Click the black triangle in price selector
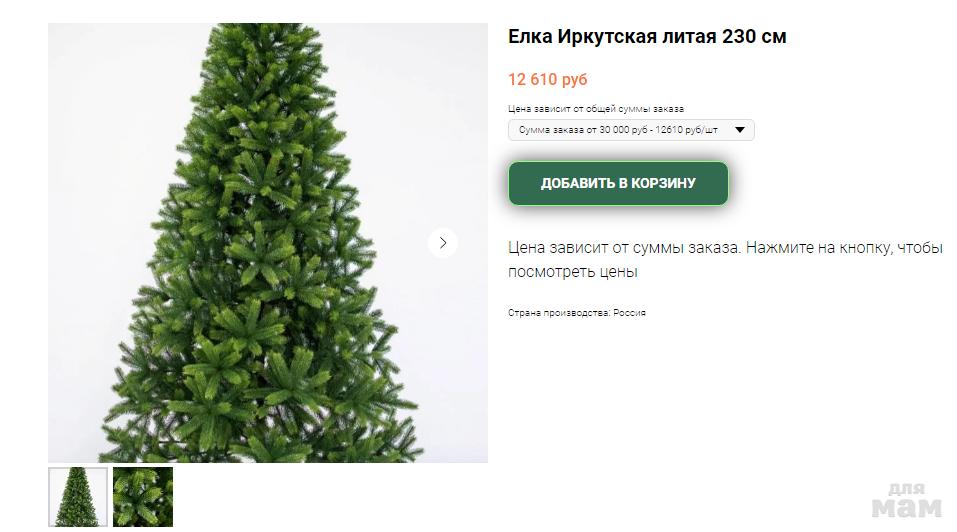Screen dimensions: 957x532 click(740, 130)
